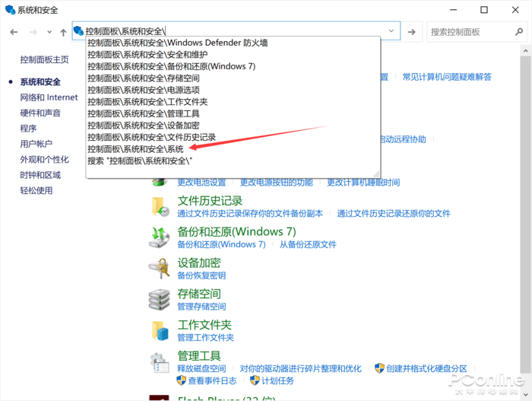Click 管理工作文件夹 link
Viewport: 532px width, 401px height.
pos(206,337)
